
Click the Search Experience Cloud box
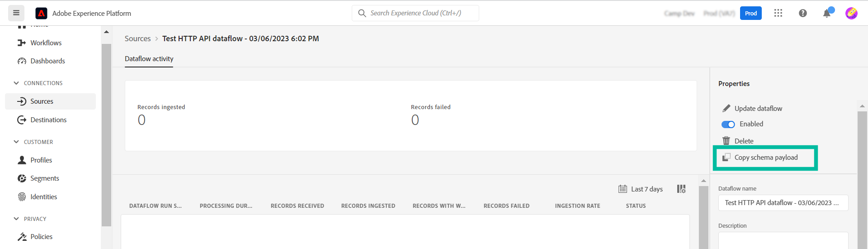coord(415,13)
